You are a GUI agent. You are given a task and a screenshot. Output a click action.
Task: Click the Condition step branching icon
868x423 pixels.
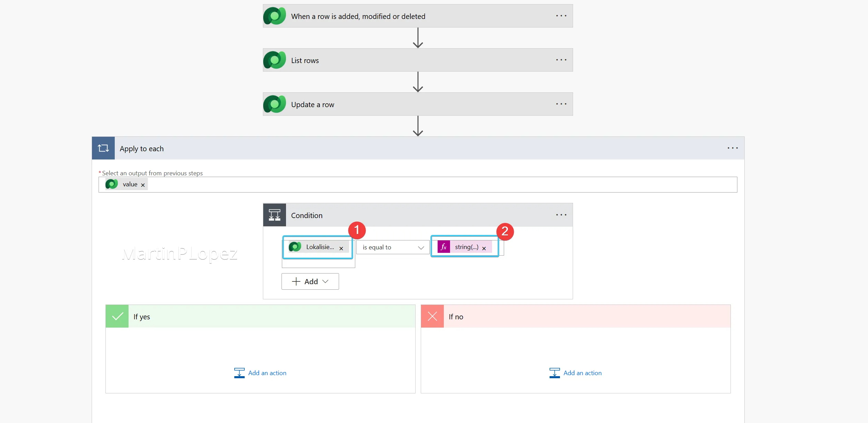tap(275, 215)
